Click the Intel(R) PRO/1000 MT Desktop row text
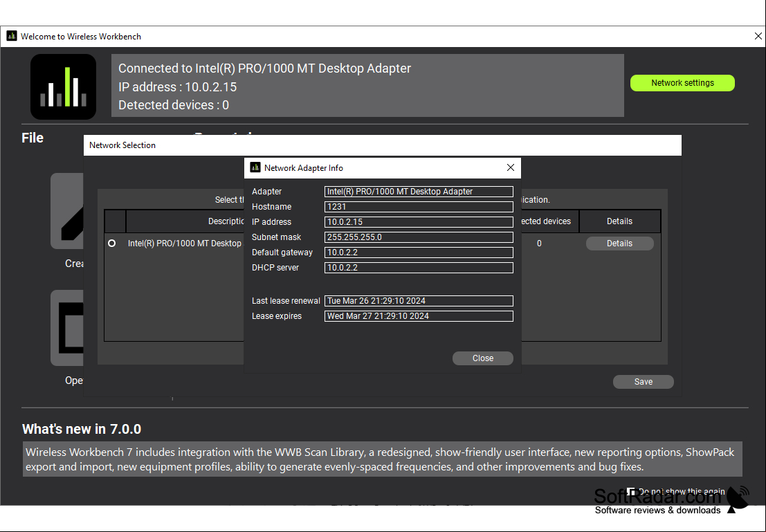The width and height of the screenshot is (766, 532). (x=185, y=244)
